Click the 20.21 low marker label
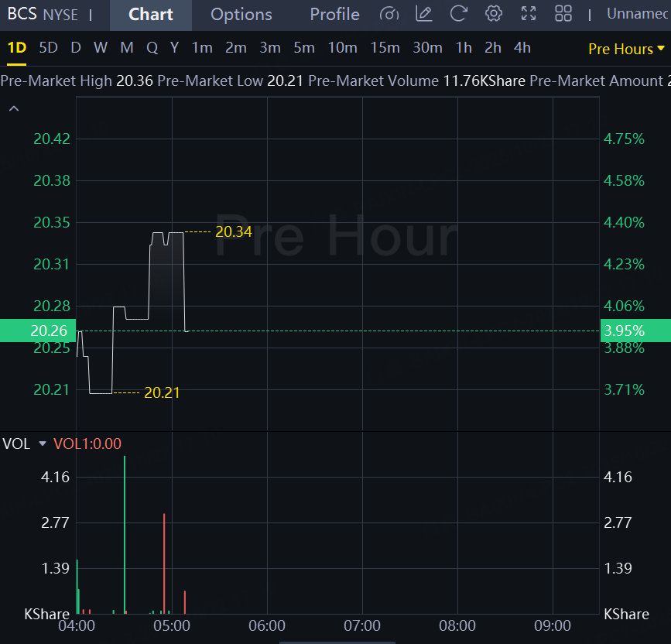The width and height of the screenshot is (671, 644). tap(162, 392)
